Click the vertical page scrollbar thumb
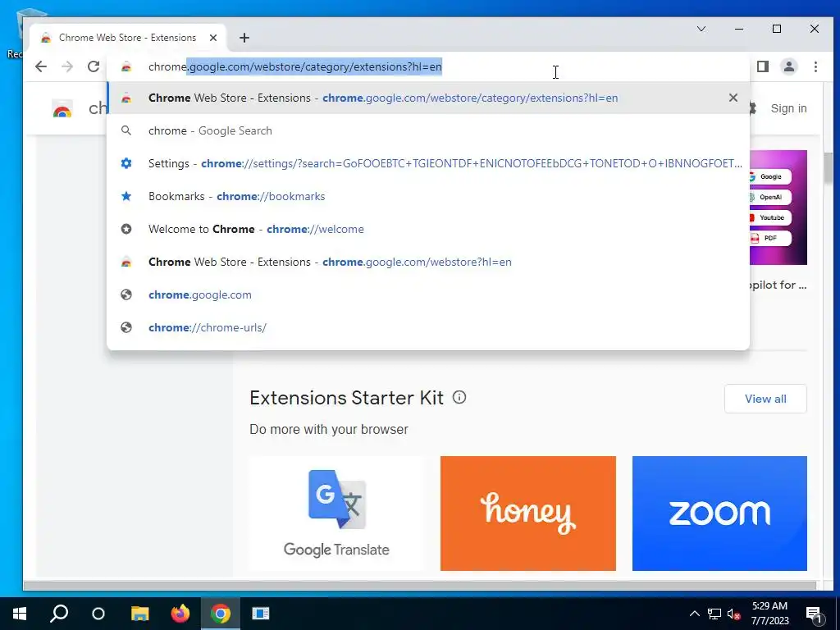Screen dimensions: 840x630 829,168
